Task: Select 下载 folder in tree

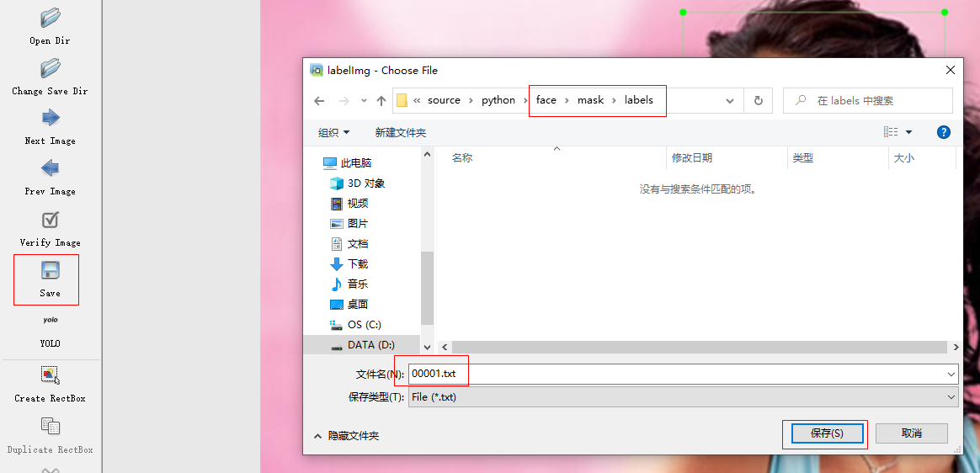Action: coord(350,263)
